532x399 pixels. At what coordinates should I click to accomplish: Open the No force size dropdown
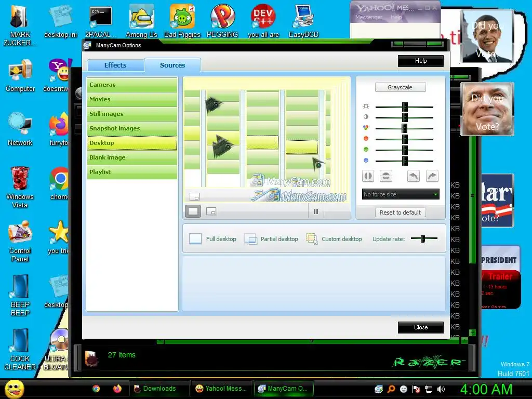coord(401,194)
